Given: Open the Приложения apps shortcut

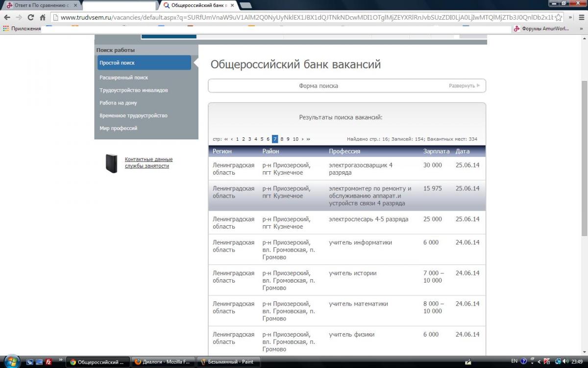Looking at the screenshot, I should coord(22,28).
